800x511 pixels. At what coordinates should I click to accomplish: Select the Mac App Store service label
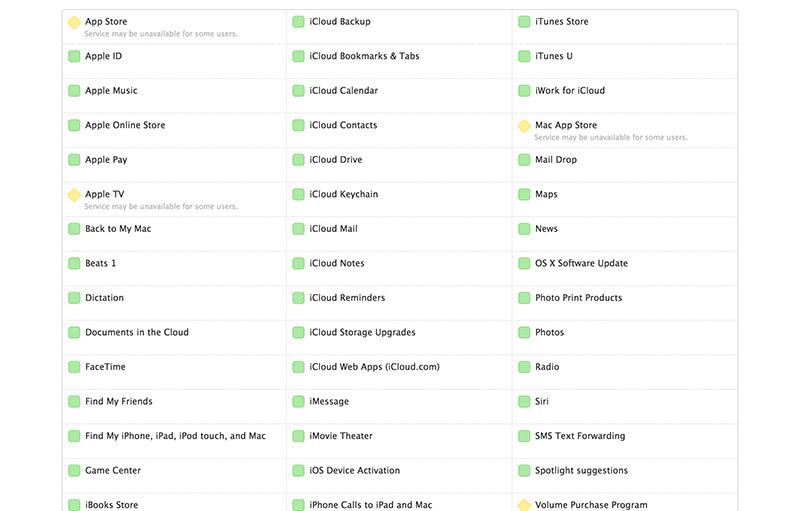click(566, 125)
